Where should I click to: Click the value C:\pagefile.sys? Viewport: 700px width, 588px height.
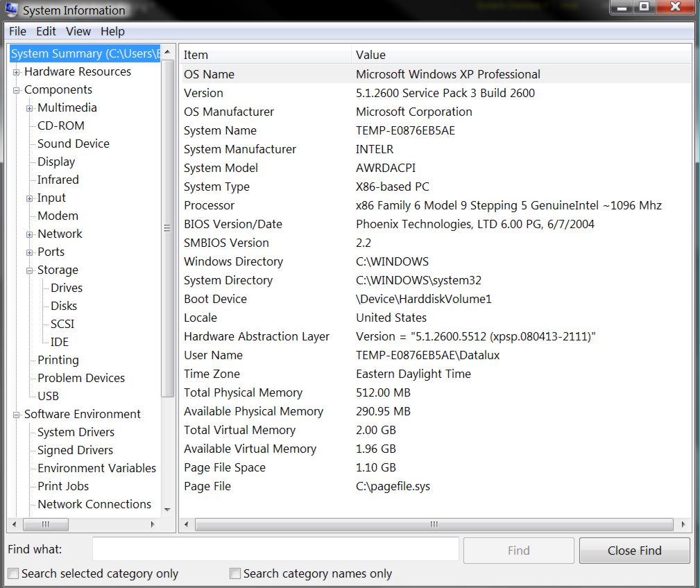393,486
